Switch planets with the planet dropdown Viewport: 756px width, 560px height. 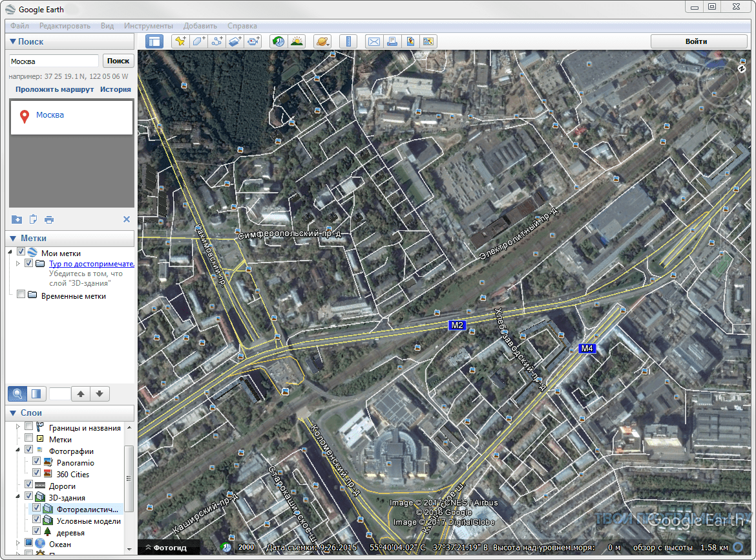(x=322, y=41)
